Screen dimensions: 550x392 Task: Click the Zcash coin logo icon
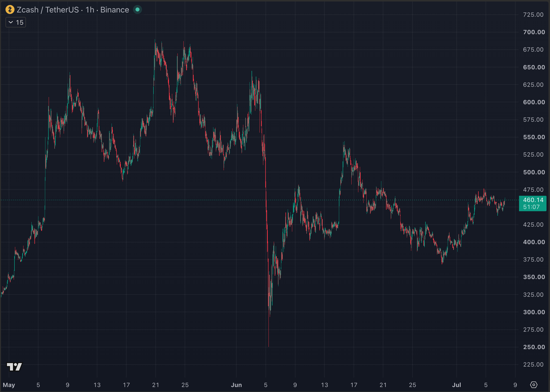[x=10, y=10]
